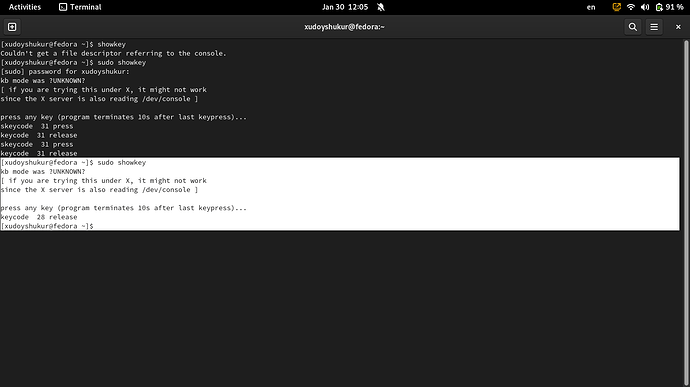This screenshot has height=387, width=690.
Task: Click the volume speaker icon
Action: click(645, 7)
